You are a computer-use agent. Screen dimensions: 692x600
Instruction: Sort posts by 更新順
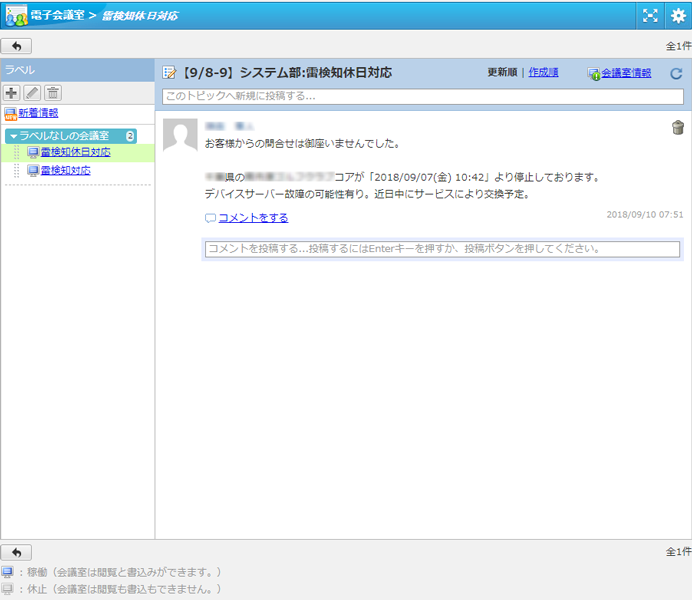[502, 73]
